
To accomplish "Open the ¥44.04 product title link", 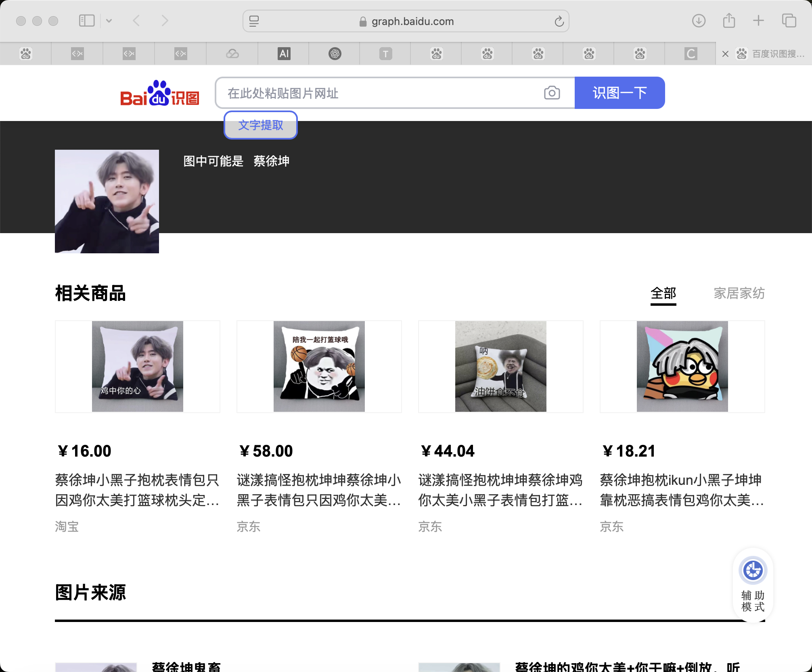I will tap(500, 490).
